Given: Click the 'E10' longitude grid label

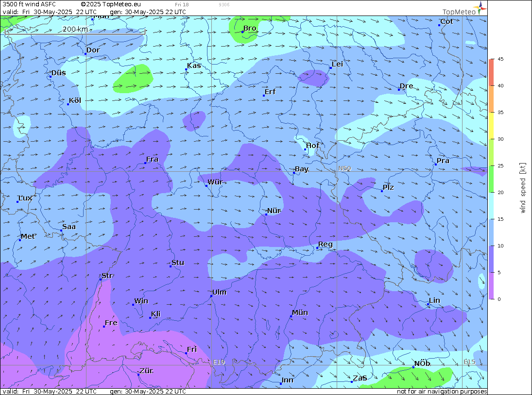Looking at the screenshot, I should tap(219, 362).
